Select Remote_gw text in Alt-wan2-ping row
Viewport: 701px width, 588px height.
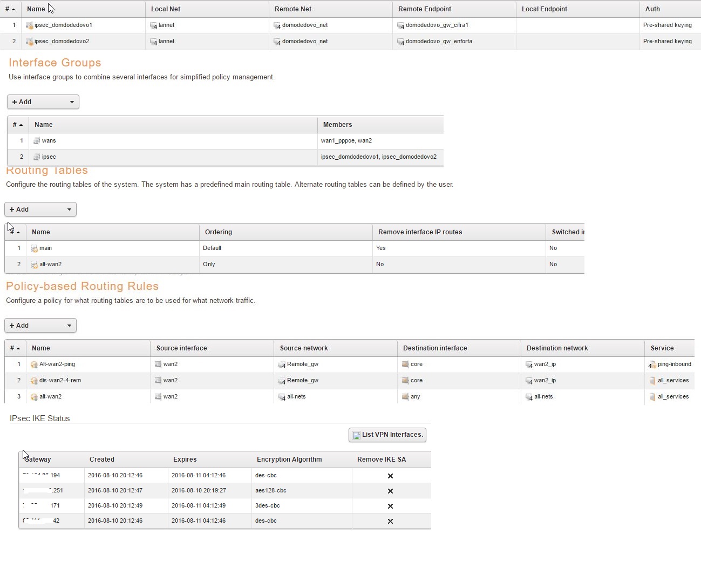click(x=303, y=364)
